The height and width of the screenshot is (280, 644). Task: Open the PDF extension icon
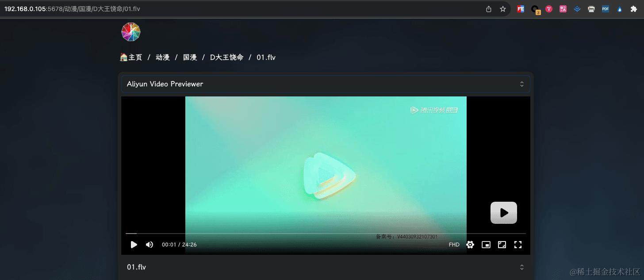(606, 9)
